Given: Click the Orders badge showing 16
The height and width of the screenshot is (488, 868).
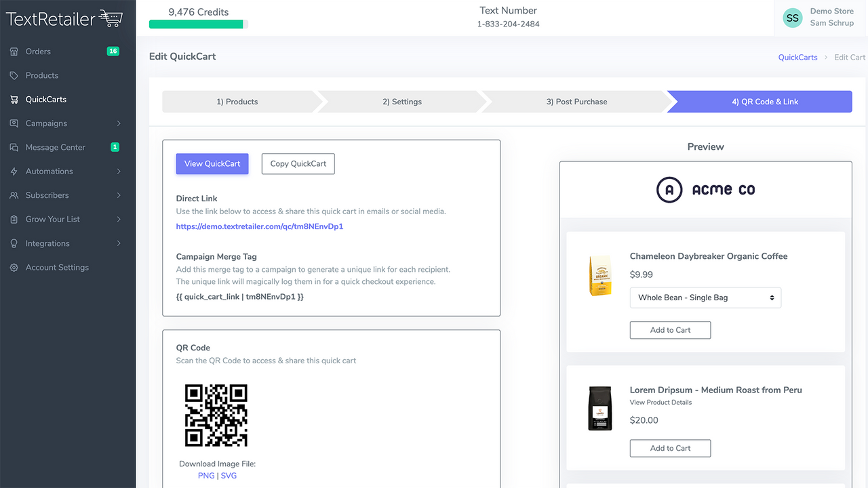Looking at the screenshot, I should (113, 52).
